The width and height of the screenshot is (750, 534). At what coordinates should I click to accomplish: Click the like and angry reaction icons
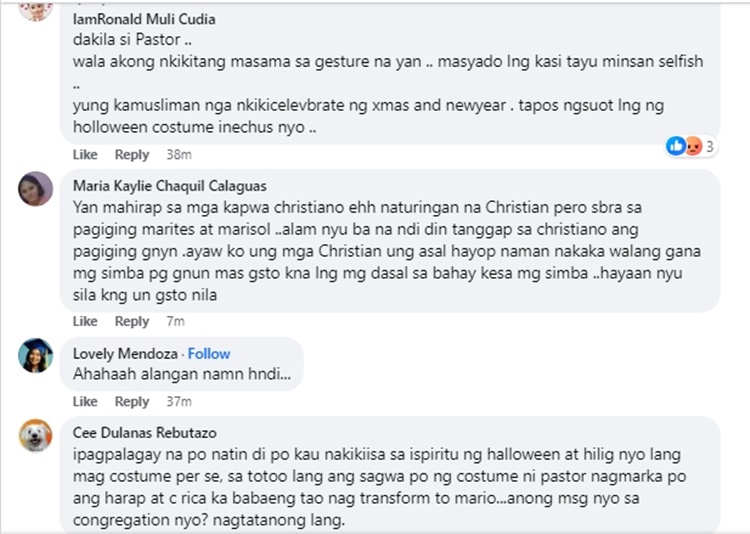coord(684,147)
